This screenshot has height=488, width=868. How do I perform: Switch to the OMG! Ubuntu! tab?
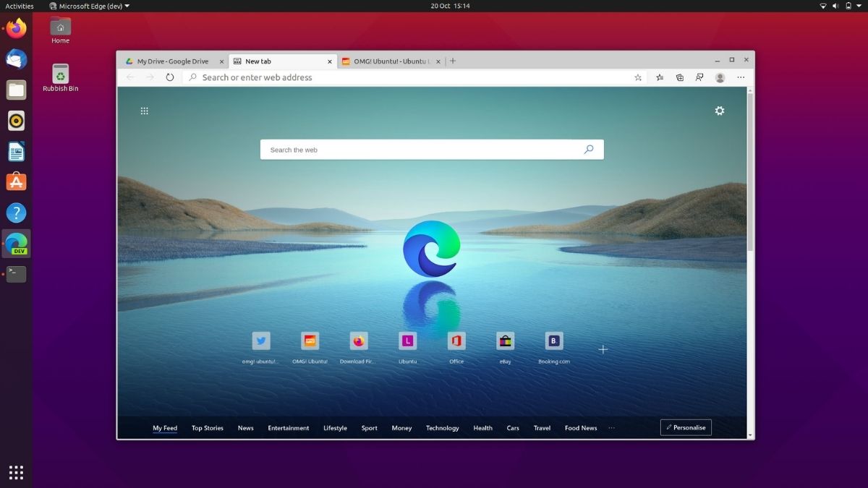(391, 61)
